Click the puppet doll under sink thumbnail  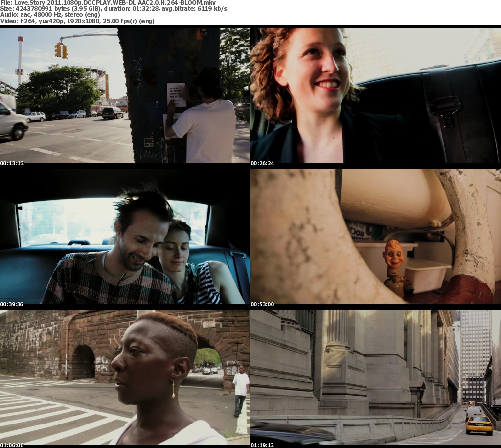pos(375,236)
